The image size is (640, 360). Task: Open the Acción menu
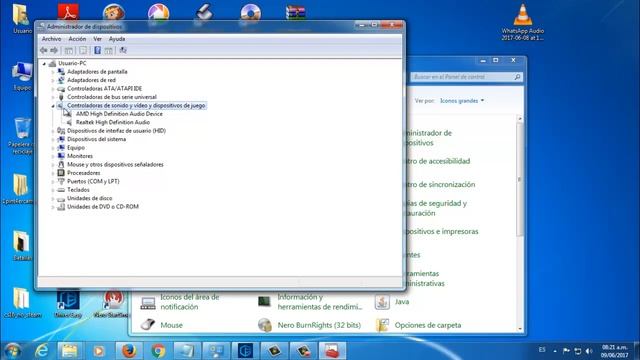(77, 39)
